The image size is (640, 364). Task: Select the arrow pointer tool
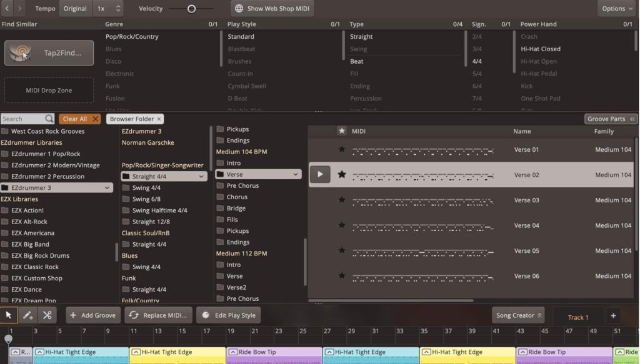[x=9, y=315]
